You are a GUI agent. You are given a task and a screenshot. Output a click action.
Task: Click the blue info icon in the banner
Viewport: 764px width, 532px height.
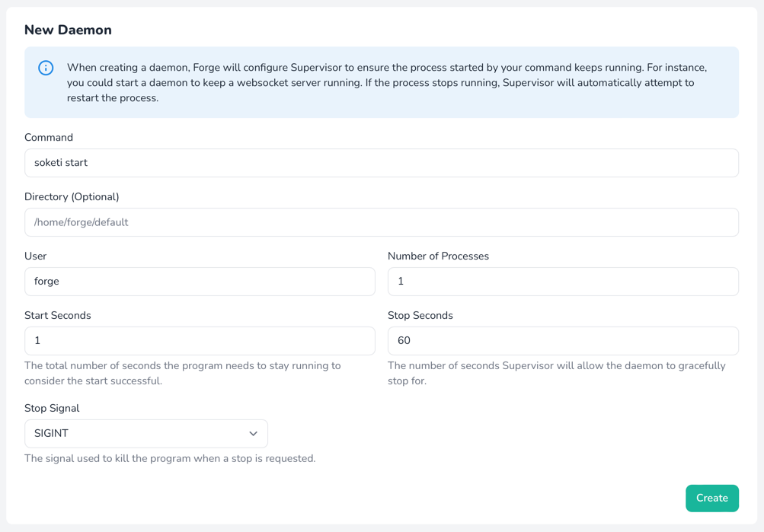click(x=46, y=68)
